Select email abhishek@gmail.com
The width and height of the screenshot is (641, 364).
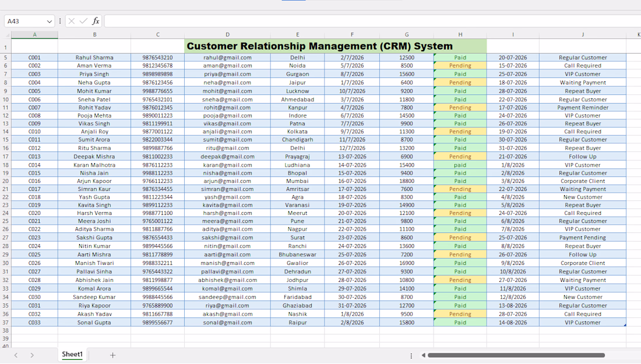click(227, 280)
